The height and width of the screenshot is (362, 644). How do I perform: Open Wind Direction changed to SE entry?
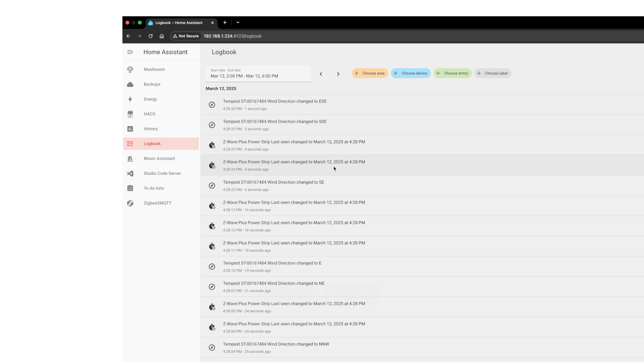pos(422,186)
